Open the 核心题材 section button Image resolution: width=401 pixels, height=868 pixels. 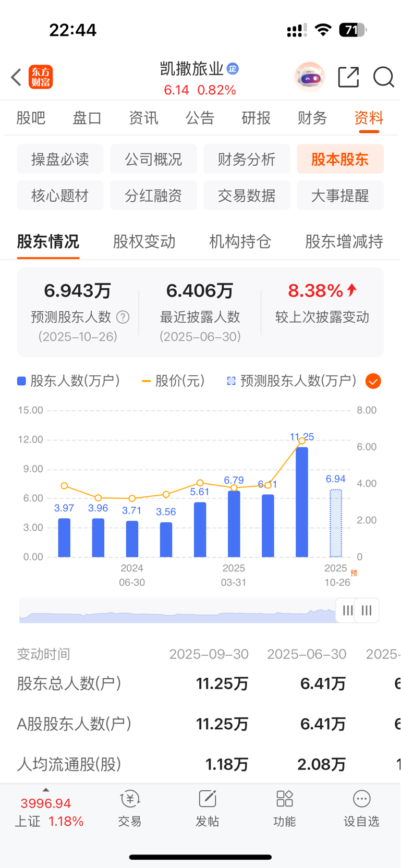pos(60,195)
